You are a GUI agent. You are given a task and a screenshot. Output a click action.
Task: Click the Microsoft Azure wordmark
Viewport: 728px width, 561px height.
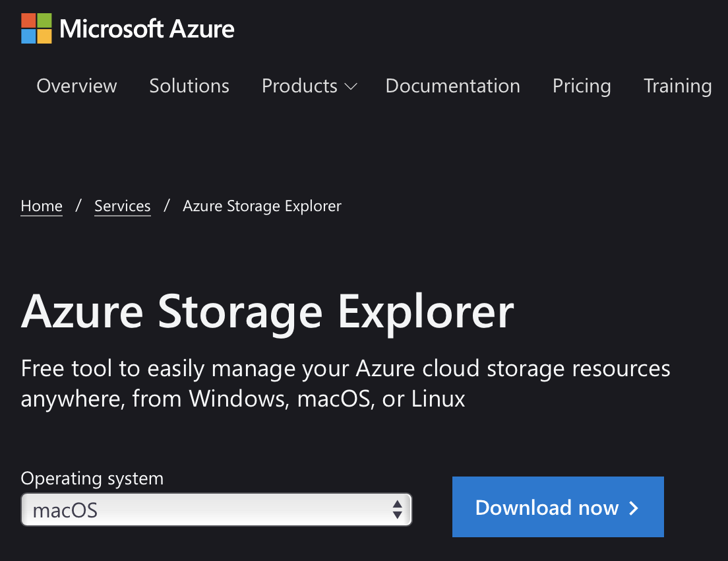(146, 29)
